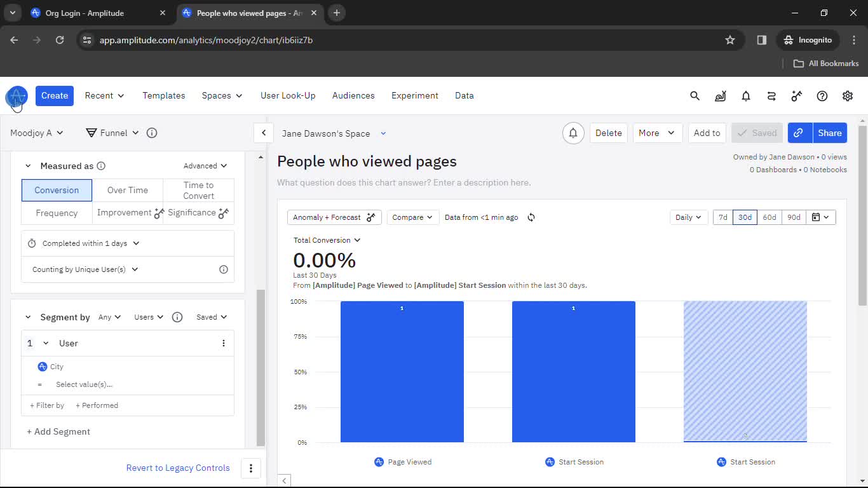Refresh chart data with the reload icon
This screenshot has width=868, height=488.
pos(531,217)
